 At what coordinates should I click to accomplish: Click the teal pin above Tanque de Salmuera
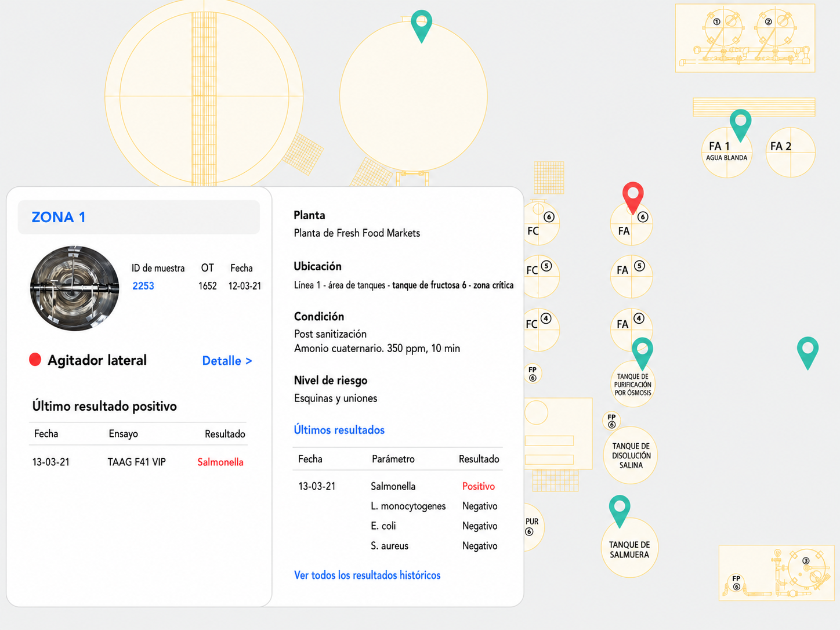[x=620, y=512]
